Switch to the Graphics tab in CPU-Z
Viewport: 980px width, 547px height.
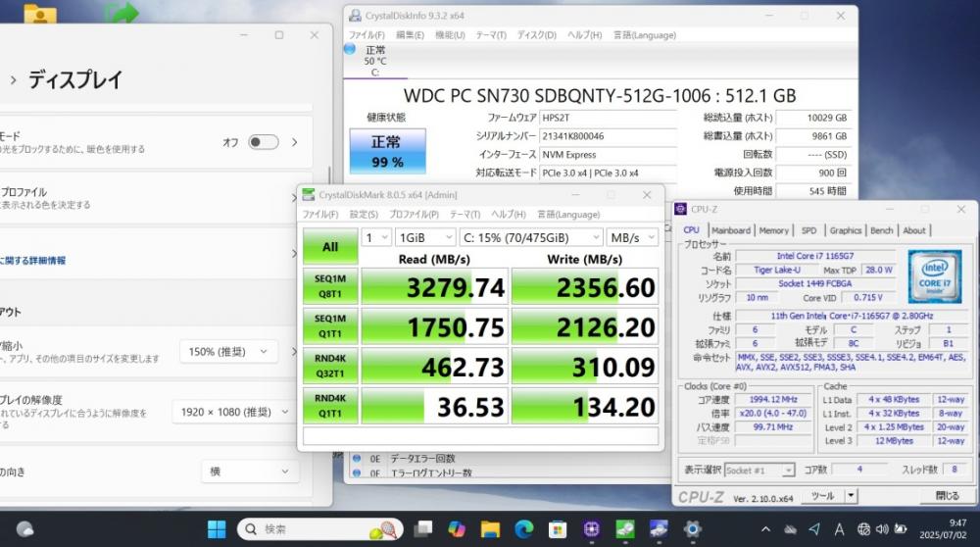(846, 230)
